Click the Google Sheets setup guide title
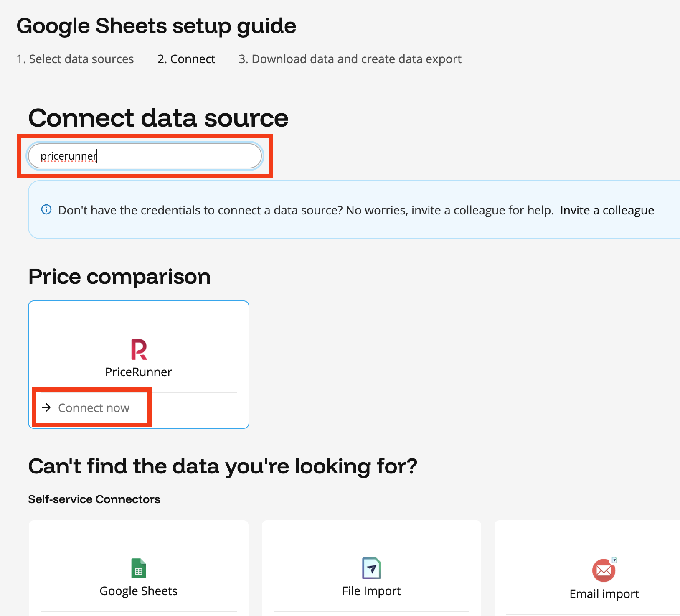 (156, 26)
